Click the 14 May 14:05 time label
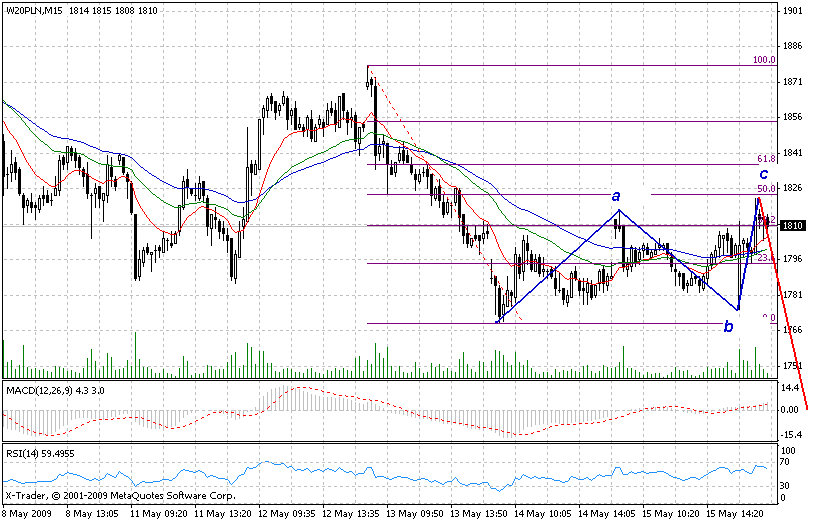Screen dimensions: 815x521 tap(608, 514)
